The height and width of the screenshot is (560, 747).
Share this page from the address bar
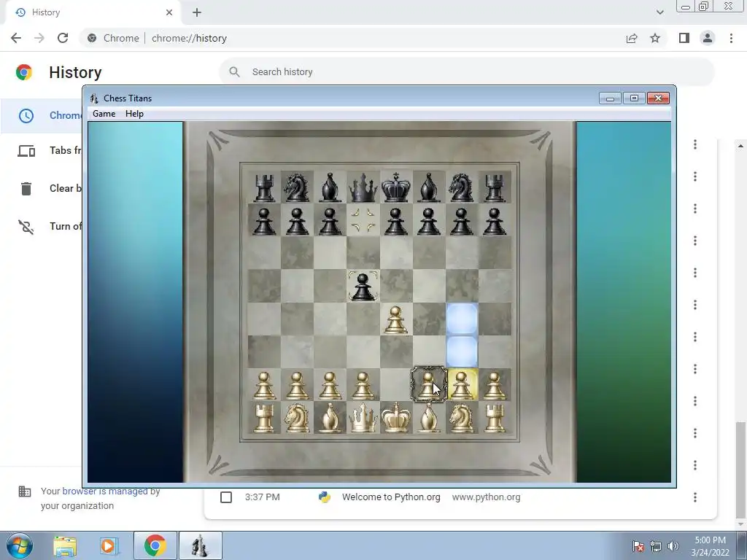tap(632, 38)
